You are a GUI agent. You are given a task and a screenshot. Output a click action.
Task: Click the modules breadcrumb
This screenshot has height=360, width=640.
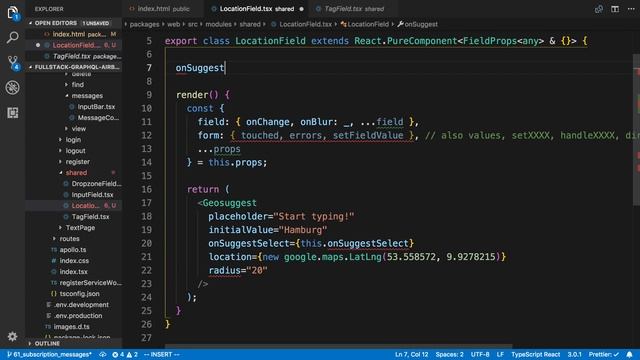[x=218, y=24]
